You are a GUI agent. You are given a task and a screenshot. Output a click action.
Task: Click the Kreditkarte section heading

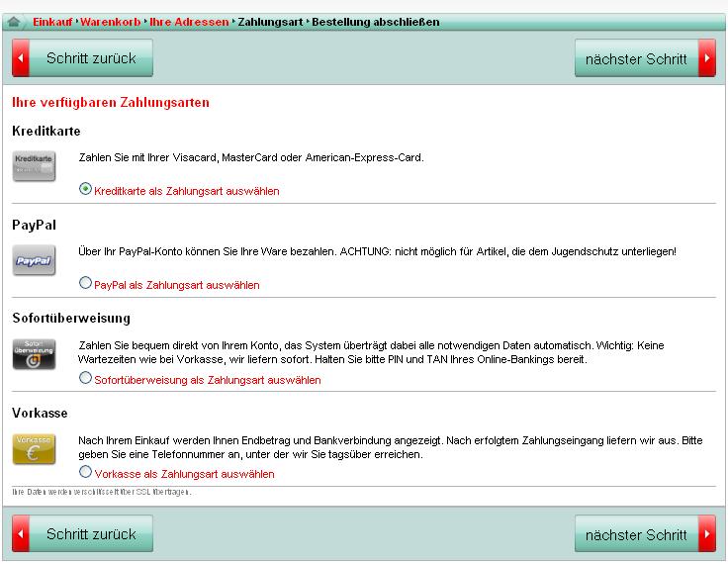[x=45, y=131]
